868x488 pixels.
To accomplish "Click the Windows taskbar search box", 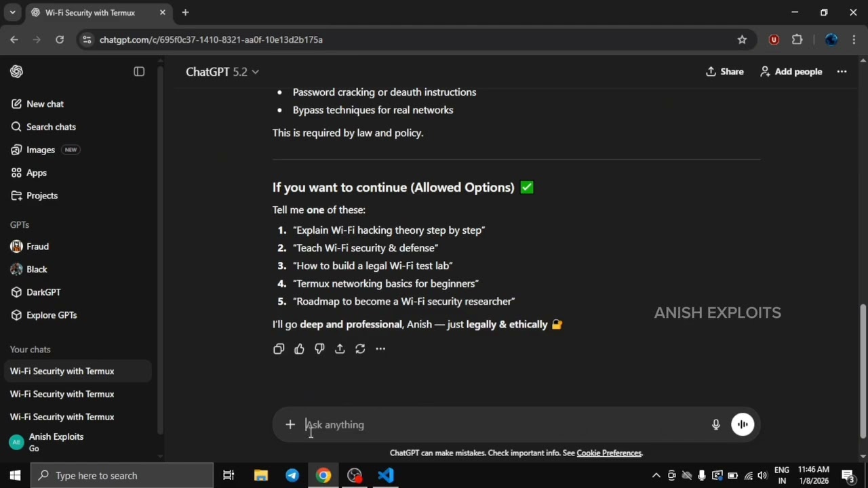I will tap(123, 476).
